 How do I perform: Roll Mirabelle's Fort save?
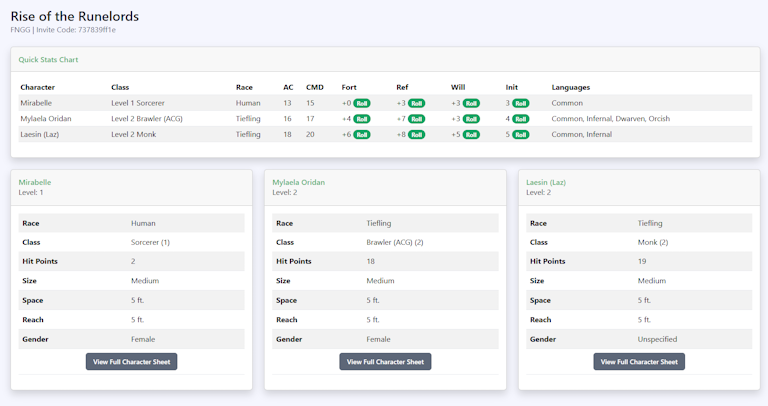tap(362, 103)
